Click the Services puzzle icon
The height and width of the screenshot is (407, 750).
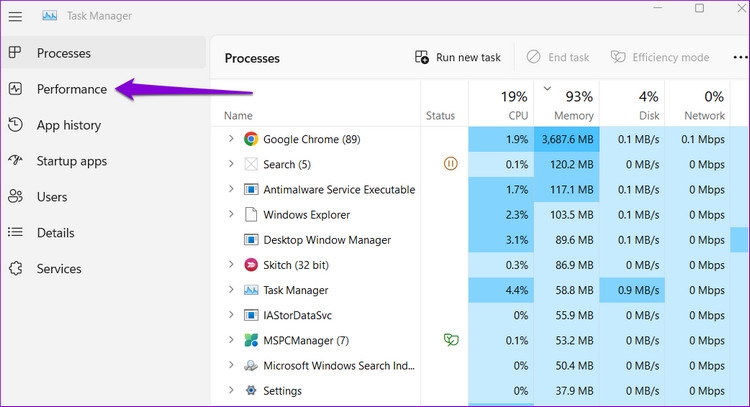point(15,268)
